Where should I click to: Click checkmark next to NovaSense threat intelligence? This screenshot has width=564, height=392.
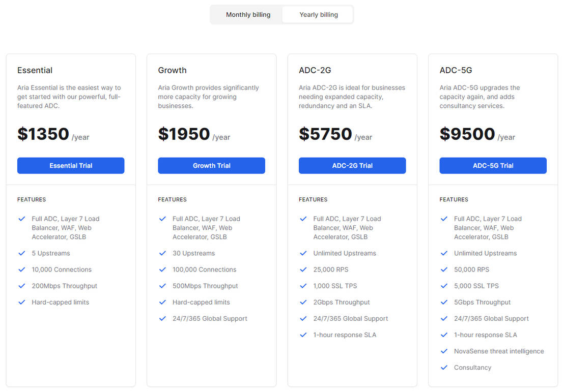point(444,351)
